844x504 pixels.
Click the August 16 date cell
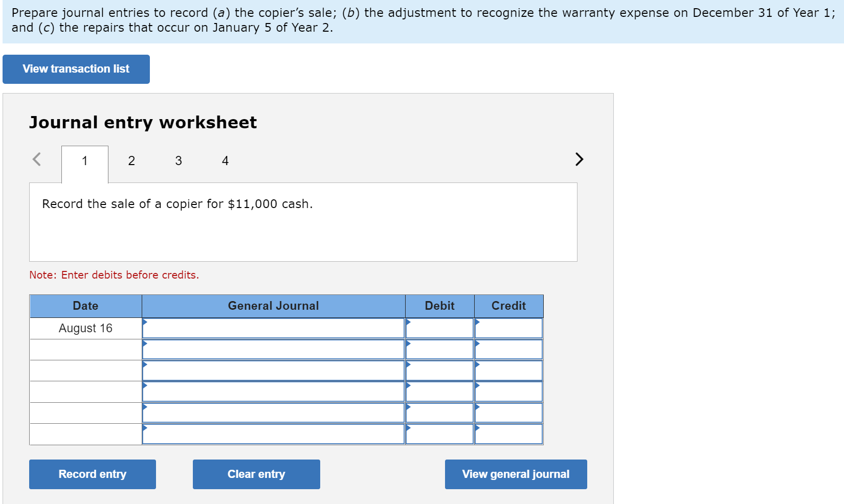[85, 328]
